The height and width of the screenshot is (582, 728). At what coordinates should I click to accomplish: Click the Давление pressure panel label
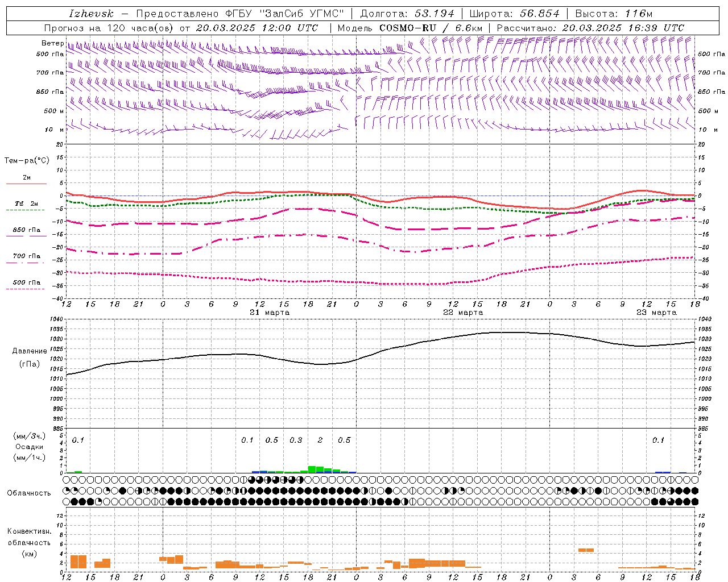[x=30, y=351]
